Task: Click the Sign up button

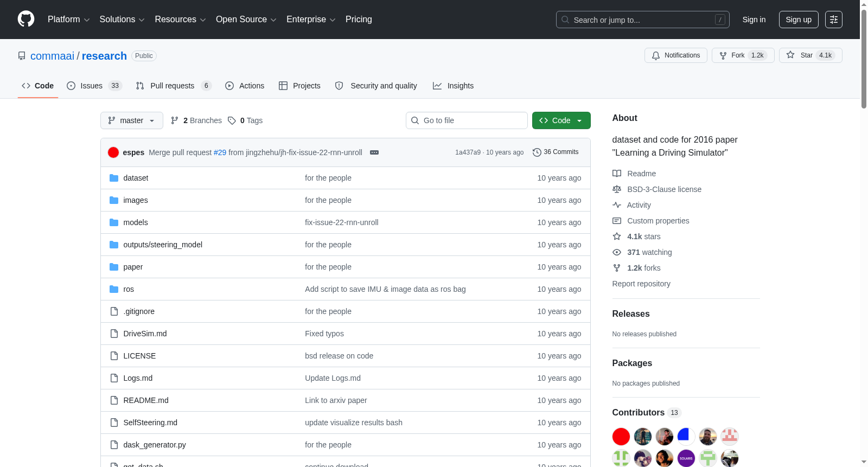Action: (799, 20)
